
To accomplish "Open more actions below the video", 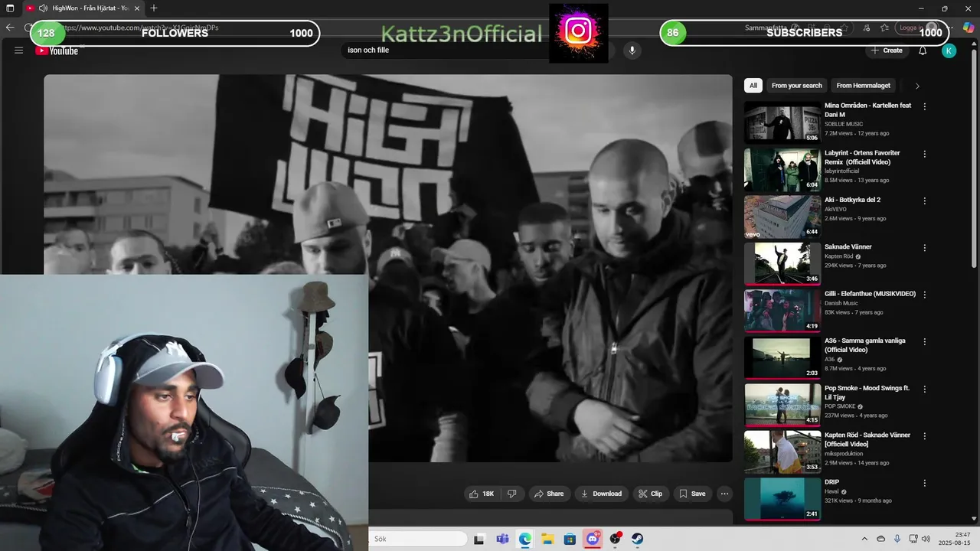I will tap(724, 494).
